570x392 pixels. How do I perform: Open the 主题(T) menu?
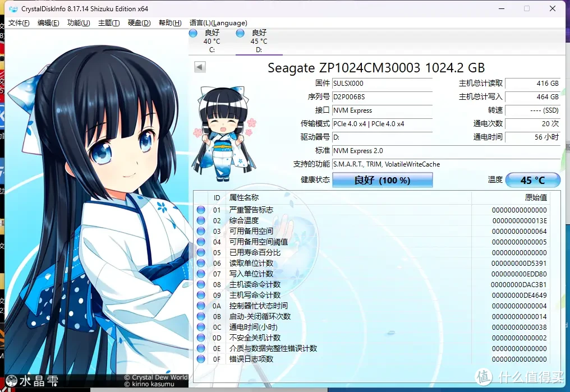(109, 23)
